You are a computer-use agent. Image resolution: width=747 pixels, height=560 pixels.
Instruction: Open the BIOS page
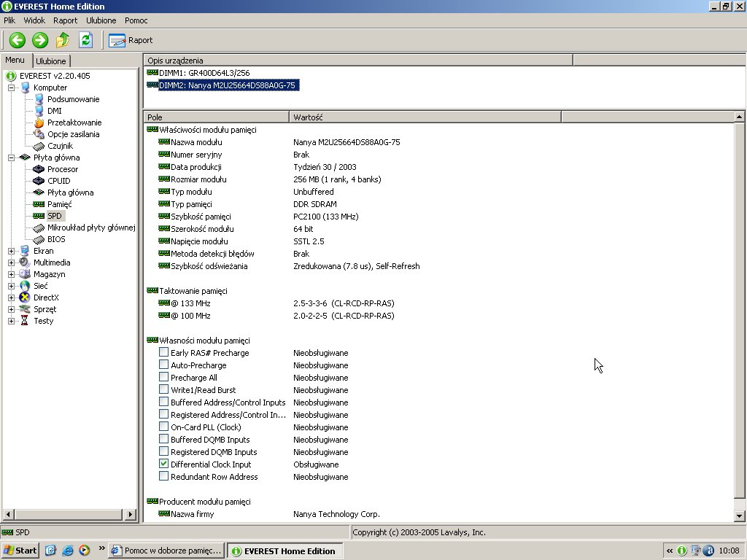(55, 239)
